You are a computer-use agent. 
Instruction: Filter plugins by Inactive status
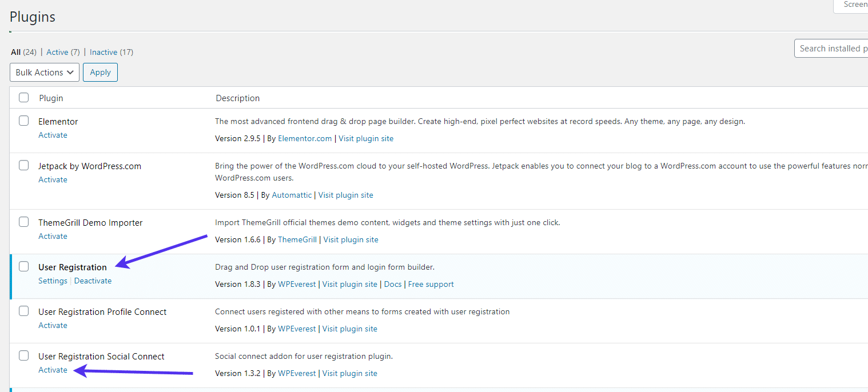tap(103, 52)
